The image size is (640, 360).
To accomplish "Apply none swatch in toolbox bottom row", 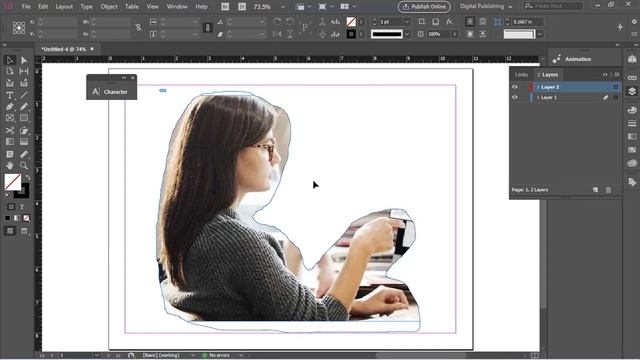I will coord(27,218).
